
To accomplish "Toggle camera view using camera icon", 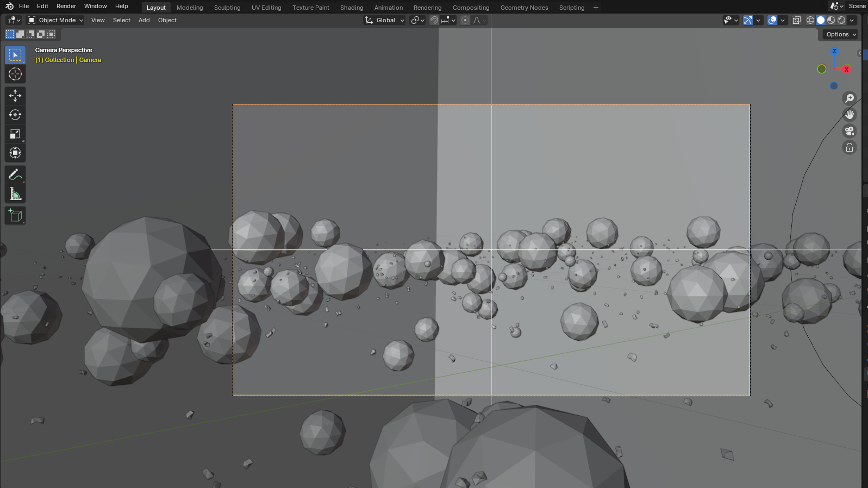I will click(x=850, y=131).
